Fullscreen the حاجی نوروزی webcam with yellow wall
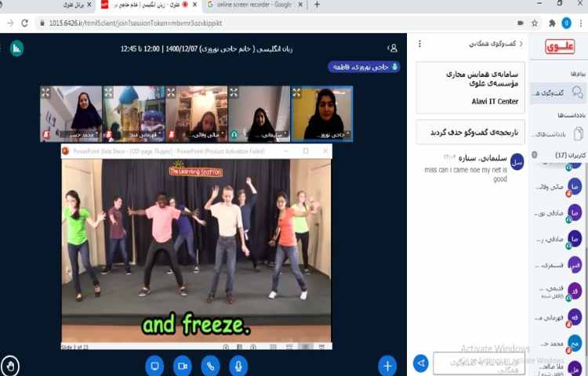Image resolution: width=588 pixels, height=376 pixels. tap(296, 92)
